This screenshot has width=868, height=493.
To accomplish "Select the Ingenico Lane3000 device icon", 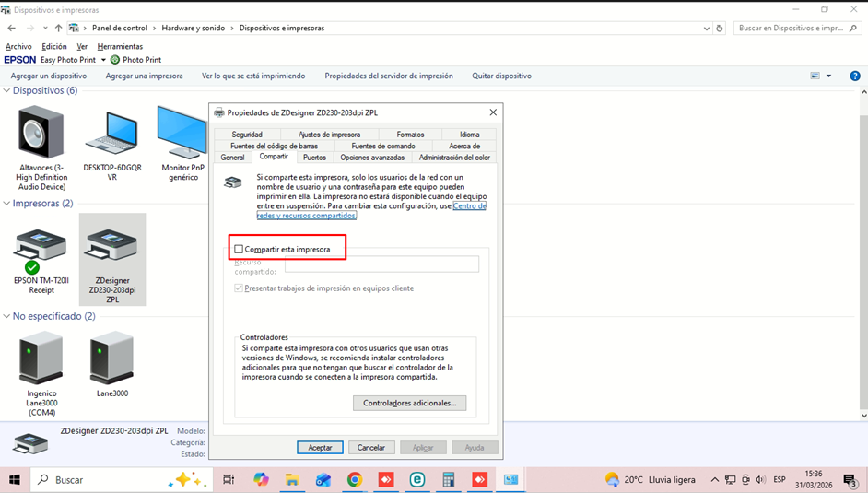I will [41, 359].
